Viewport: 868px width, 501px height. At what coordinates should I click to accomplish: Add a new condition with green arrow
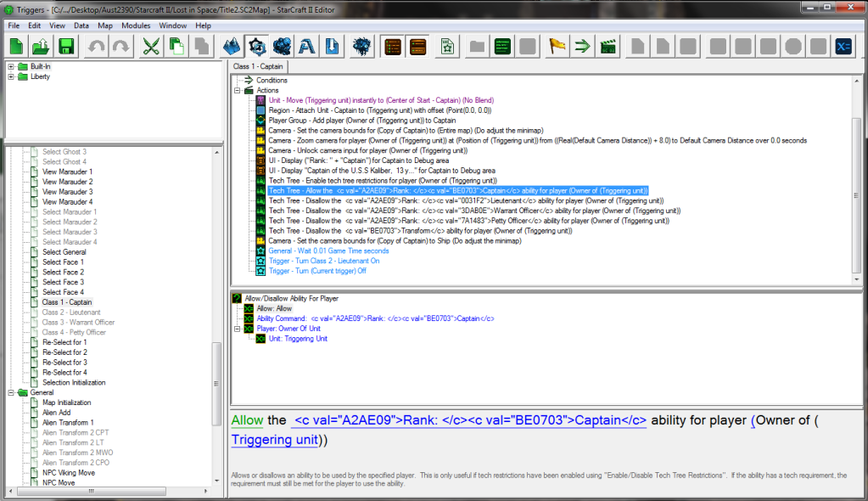582,47
